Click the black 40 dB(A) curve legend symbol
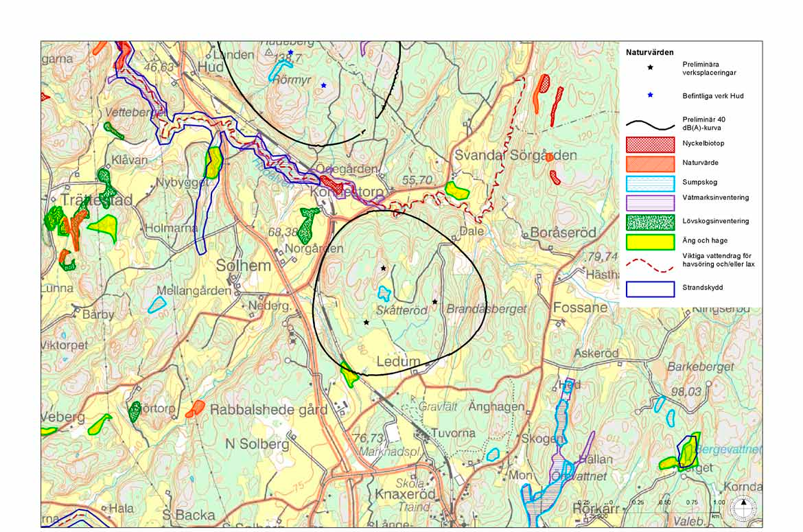This screenshot has height=532, width=803. 651,125
